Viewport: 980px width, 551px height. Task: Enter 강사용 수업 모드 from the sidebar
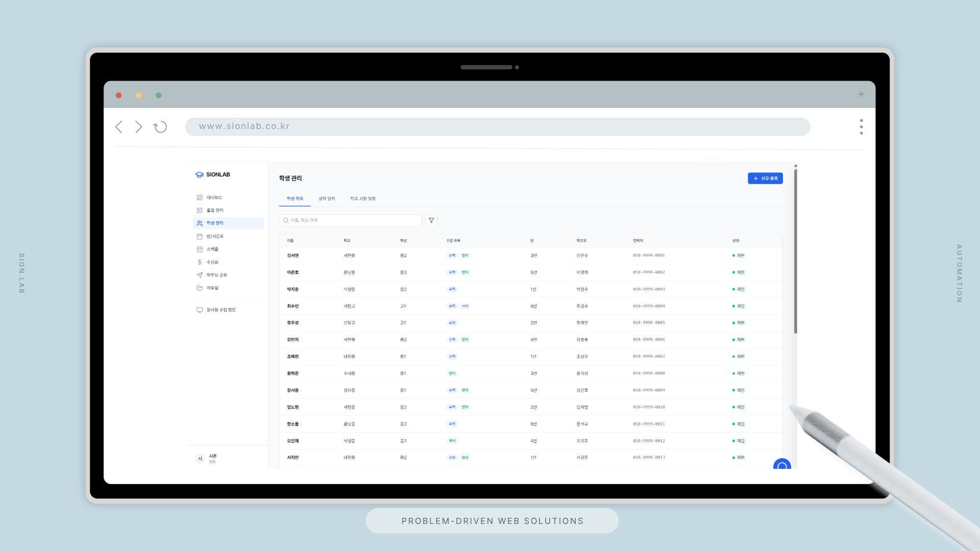point(220,310)
